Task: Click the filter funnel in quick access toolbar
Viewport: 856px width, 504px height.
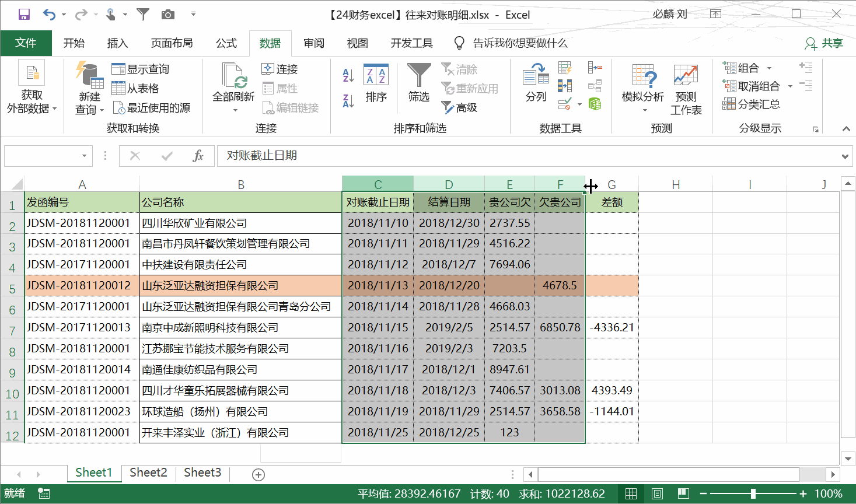Action: [143, 15]
